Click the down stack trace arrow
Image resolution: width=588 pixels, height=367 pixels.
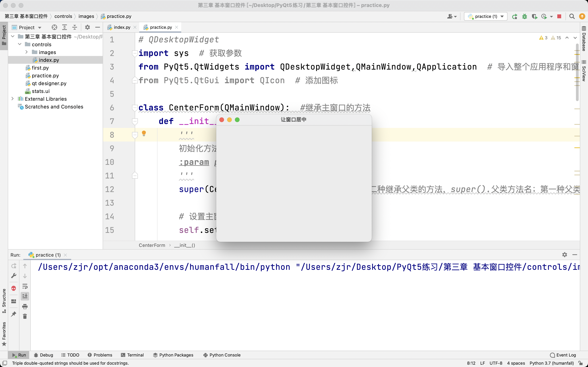point(25,276)
